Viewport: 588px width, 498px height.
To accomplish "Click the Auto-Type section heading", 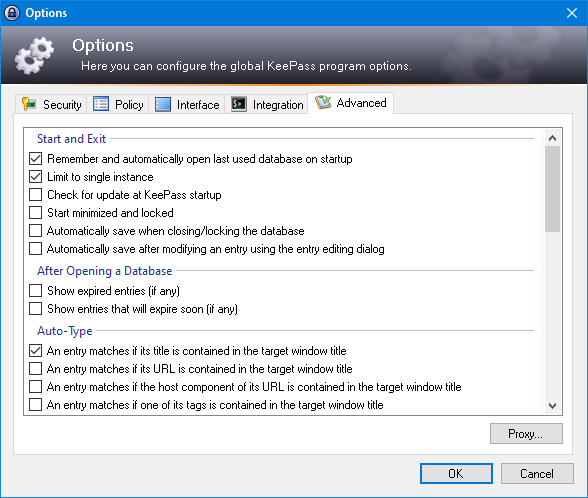I will 64,331.
